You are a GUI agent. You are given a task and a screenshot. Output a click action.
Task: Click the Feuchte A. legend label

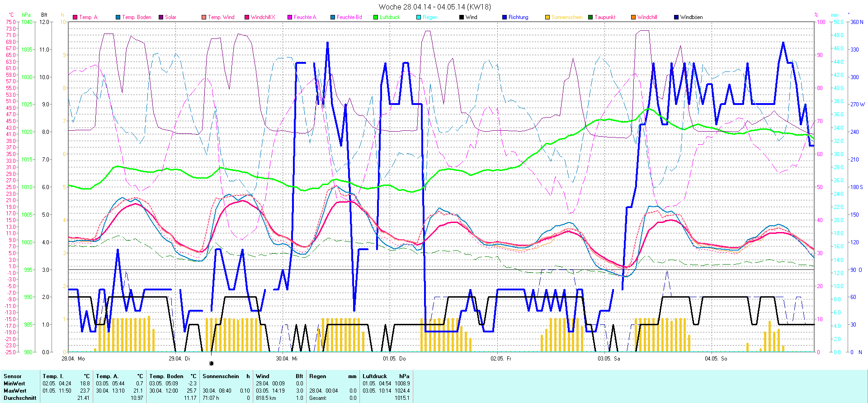tap(305, 17)
